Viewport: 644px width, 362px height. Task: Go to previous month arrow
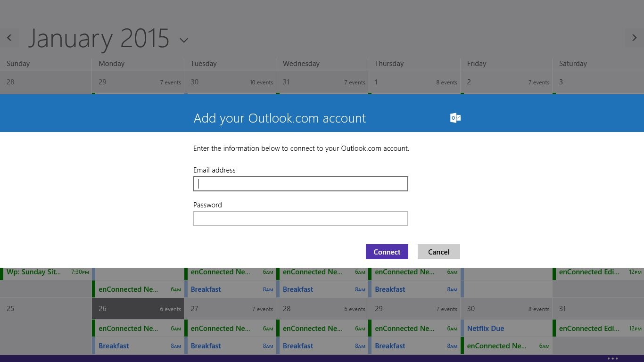click(9, 38)
